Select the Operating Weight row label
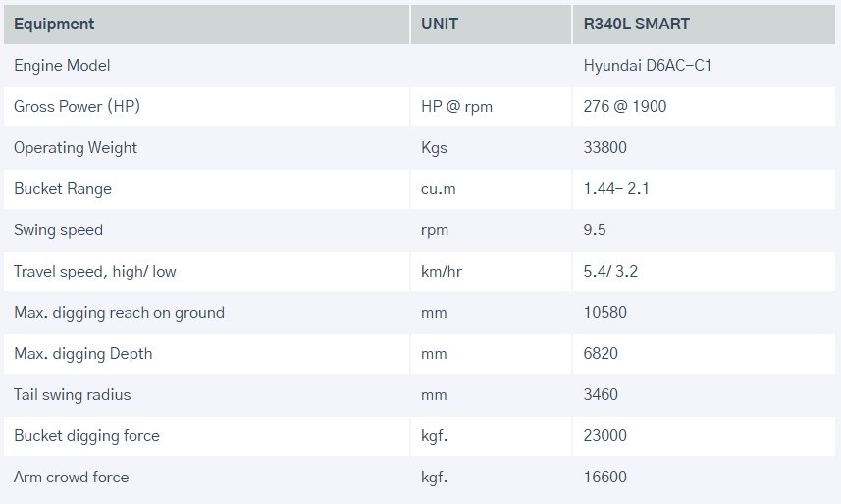The width and height of the screenshot is (841, 504). tap(76, 148)
